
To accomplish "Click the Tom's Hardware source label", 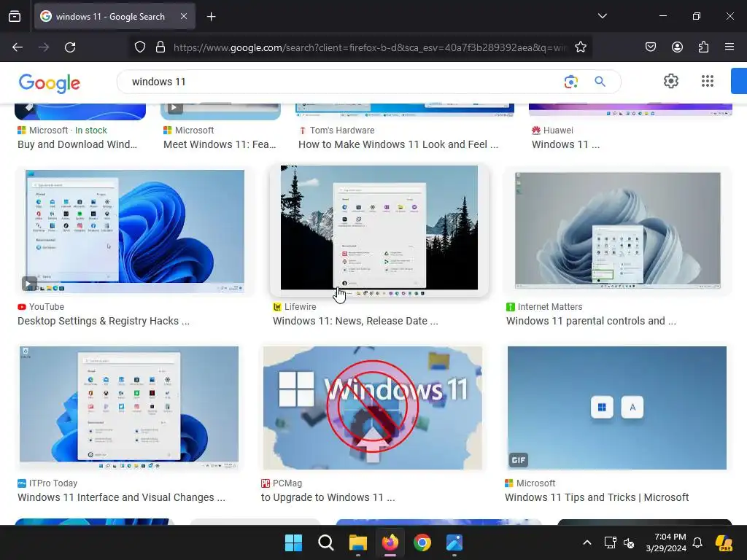I will [342, 130].
